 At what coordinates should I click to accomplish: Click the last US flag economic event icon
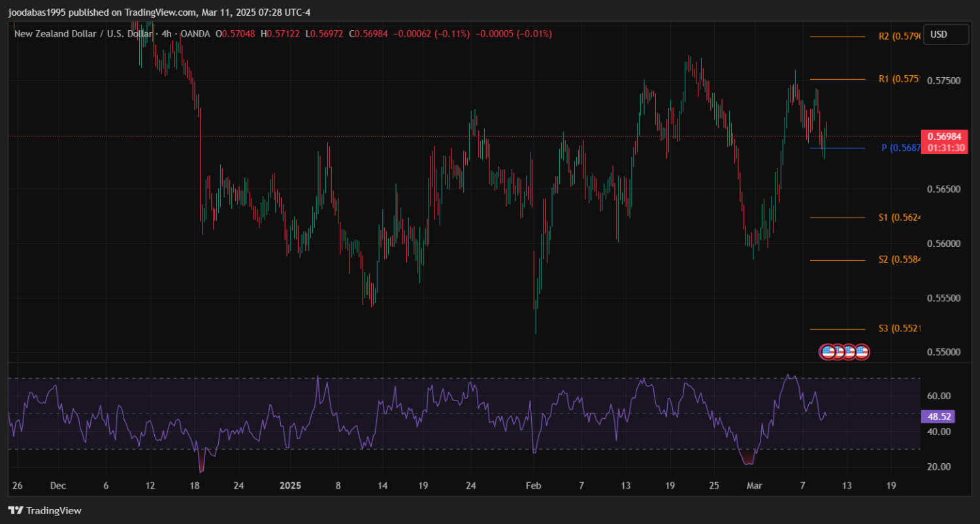[862, 352]
